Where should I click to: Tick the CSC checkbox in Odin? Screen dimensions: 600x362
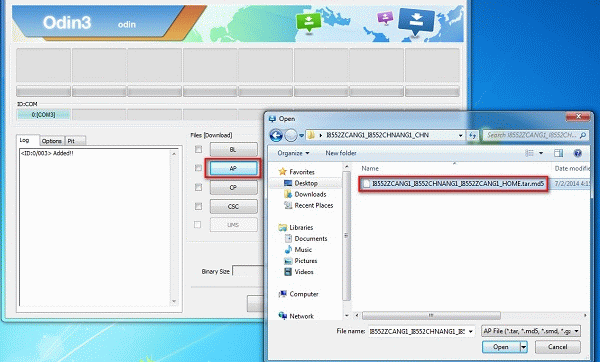(x=198, y=206)
